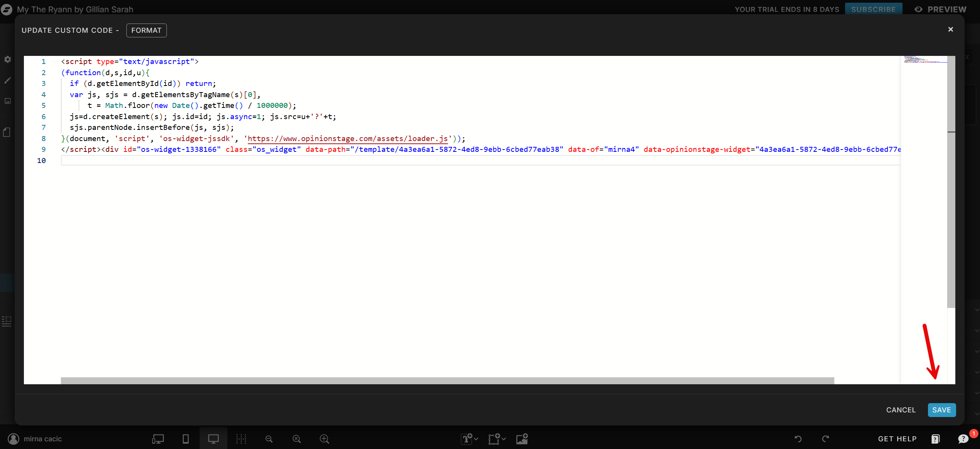980x449 pixels.
Task: Open the chat help bubble with notification
Action: coord(963,439)
